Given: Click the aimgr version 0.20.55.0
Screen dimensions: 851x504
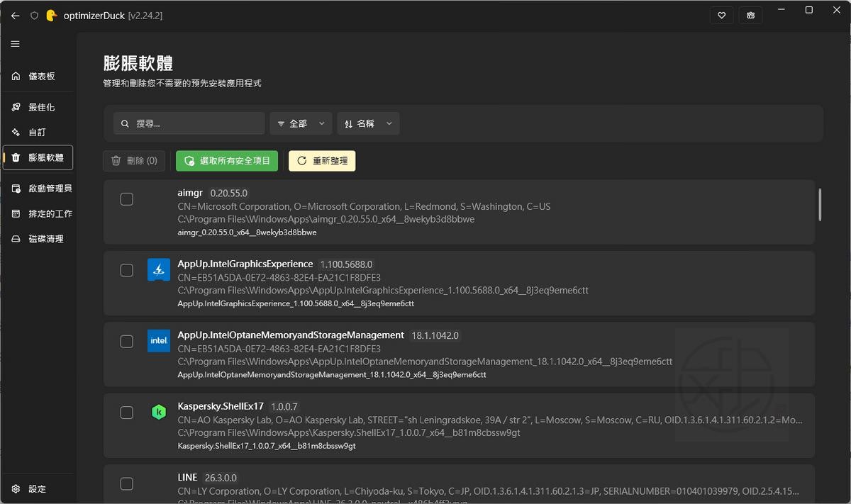Looking at the screenshot, I should pos(228,193).
